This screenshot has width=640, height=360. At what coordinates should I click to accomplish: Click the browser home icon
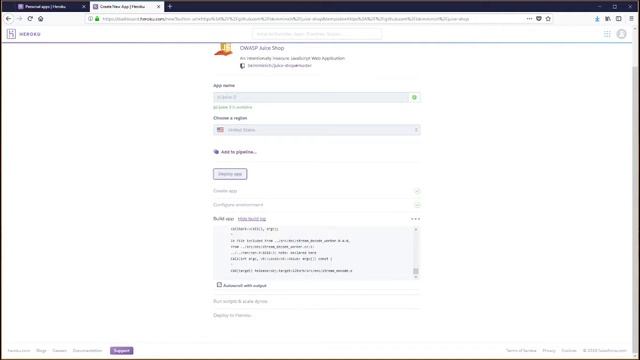pos(41,19)
